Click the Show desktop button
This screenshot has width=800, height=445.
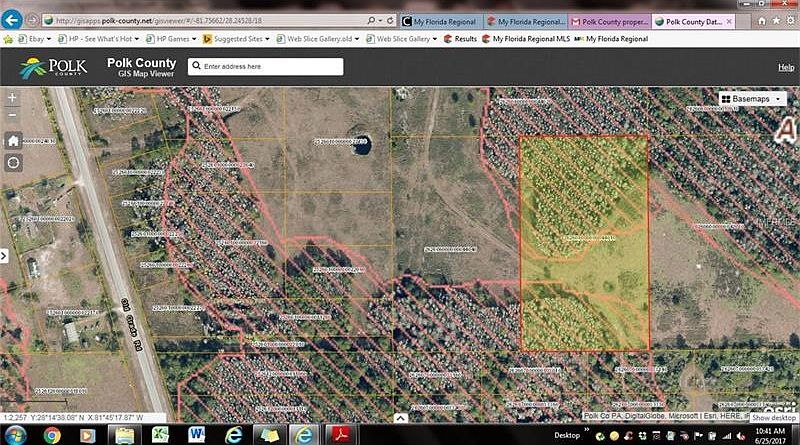774,417
